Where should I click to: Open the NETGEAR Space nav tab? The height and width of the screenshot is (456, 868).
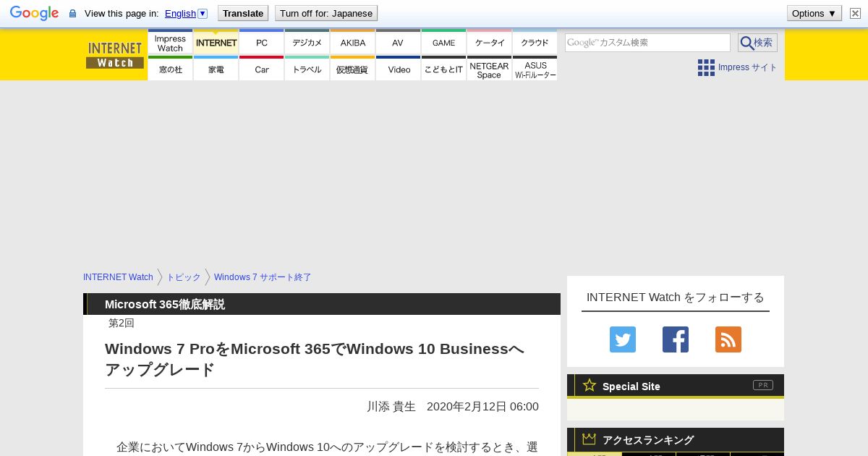point(490,69)
